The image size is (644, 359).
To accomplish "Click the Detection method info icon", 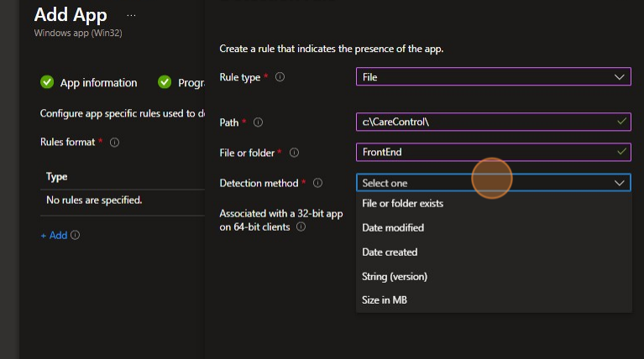I will pyautogui.click(x=317, y=183).
